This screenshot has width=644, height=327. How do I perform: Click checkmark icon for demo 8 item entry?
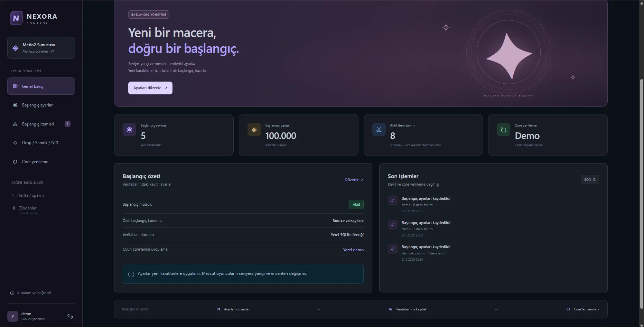393,200
